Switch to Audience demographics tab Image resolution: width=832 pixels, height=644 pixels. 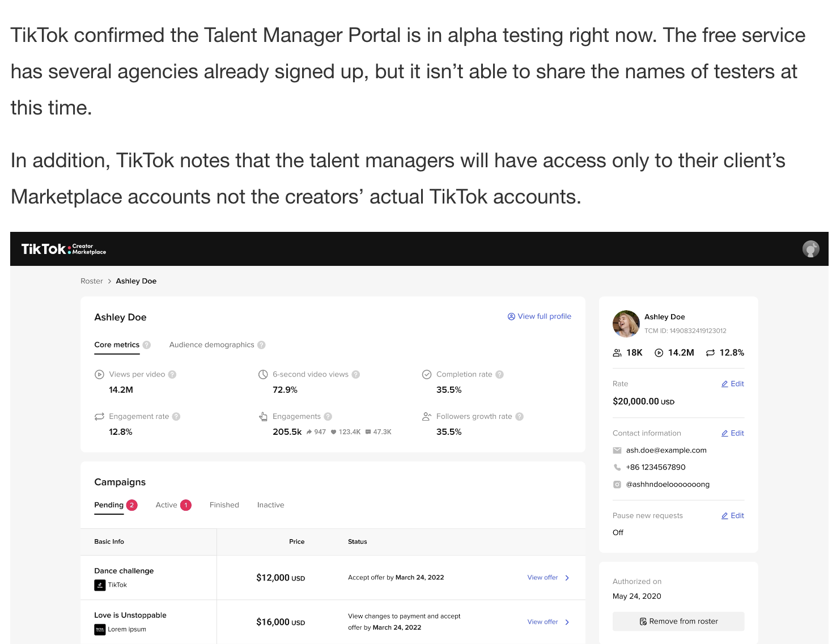click(x=211, y=345)
